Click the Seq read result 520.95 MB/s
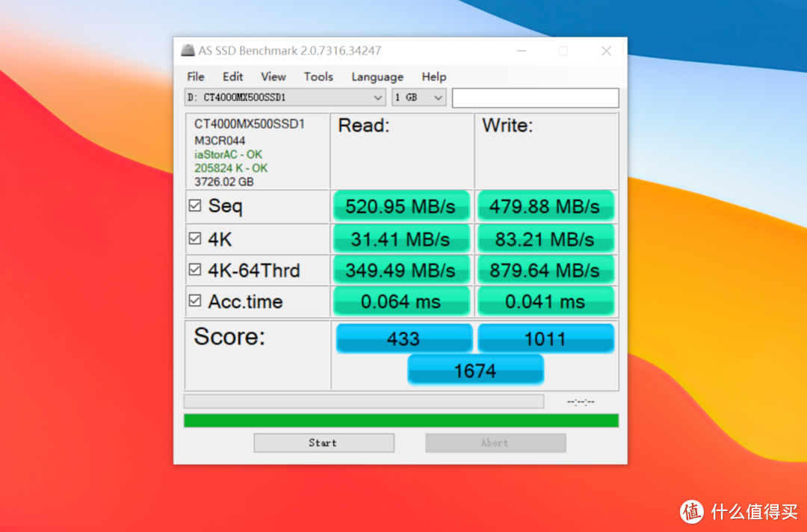807x532 pixels. [401, 205]
